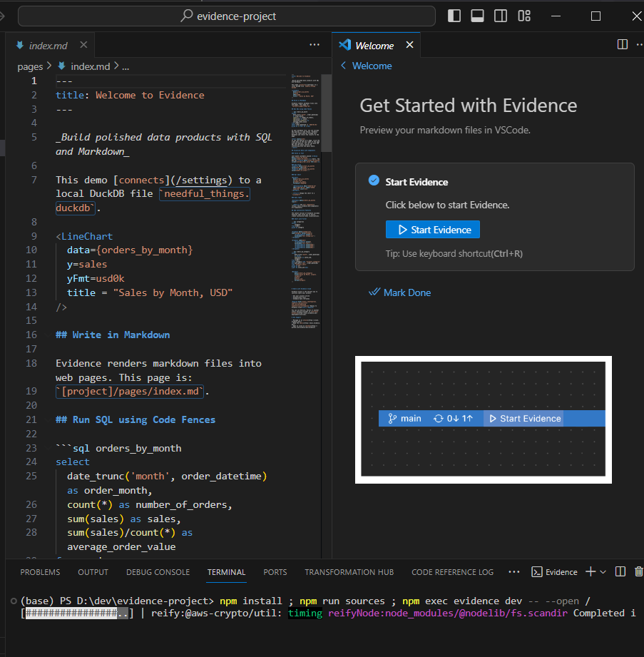
Task: Click the Mark Done link
Action: tap(399, 292)
